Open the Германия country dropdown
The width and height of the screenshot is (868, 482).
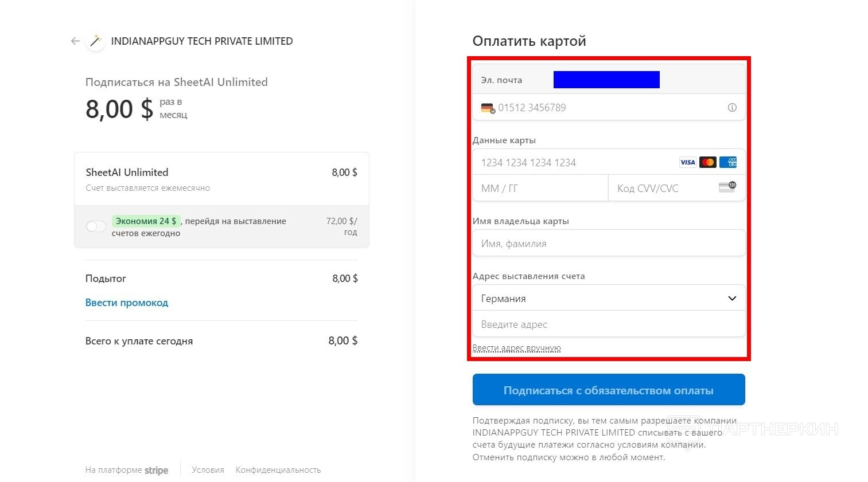coord(609,299)
